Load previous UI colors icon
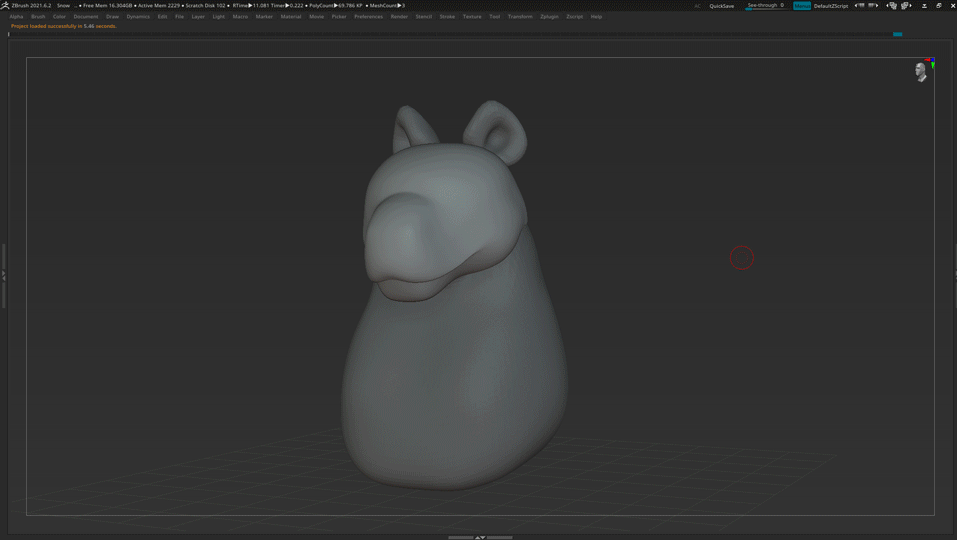 (x=860, y=5)
